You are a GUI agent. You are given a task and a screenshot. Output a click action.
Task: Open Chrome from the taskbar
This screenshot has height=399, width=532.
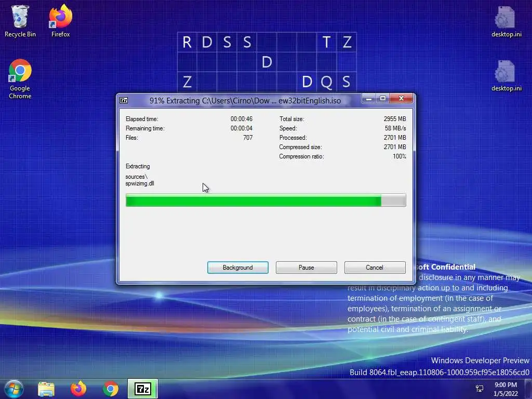[x=111, y=389]
